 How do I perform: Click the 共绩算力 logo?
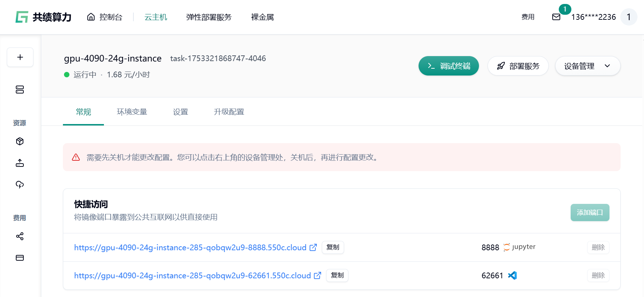click(43, 17)
